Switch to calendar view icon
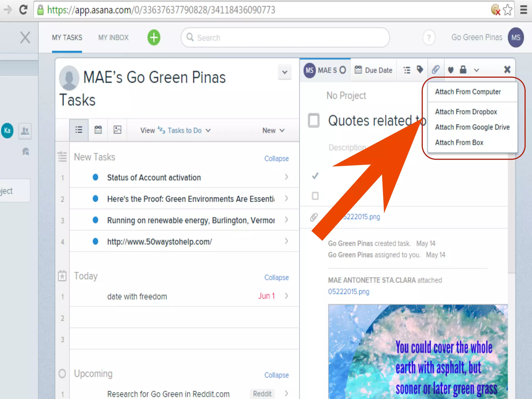The image size is (532, 399). (98, 130)
